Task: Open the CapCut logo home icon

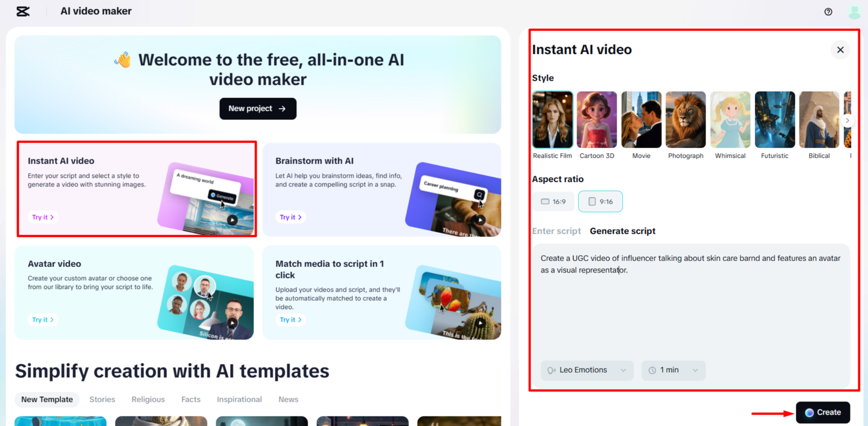Action: click(23, 11)
